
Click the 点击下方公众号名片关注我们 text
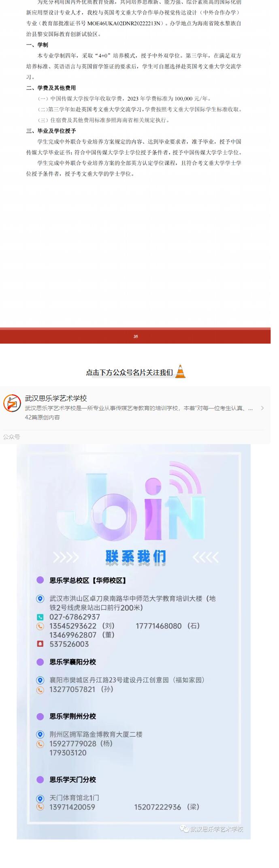click(129, 372)
